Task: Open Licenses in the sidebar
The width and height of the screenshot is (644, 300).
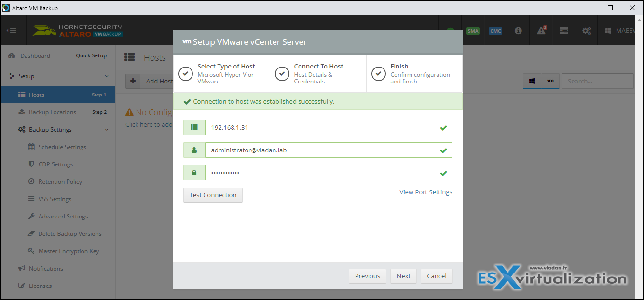Action: click(40, 286)
